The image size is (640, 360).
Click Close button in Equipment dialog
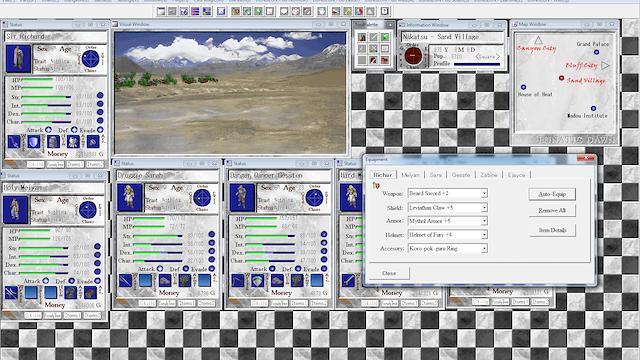click(389, 273)
